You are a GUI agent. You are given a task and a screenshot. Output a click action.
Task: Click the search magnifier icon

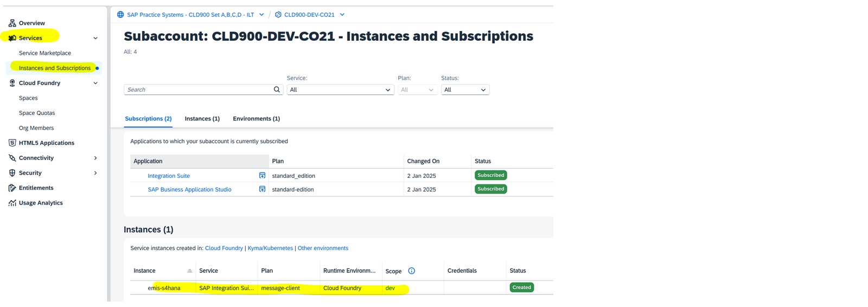277,89
